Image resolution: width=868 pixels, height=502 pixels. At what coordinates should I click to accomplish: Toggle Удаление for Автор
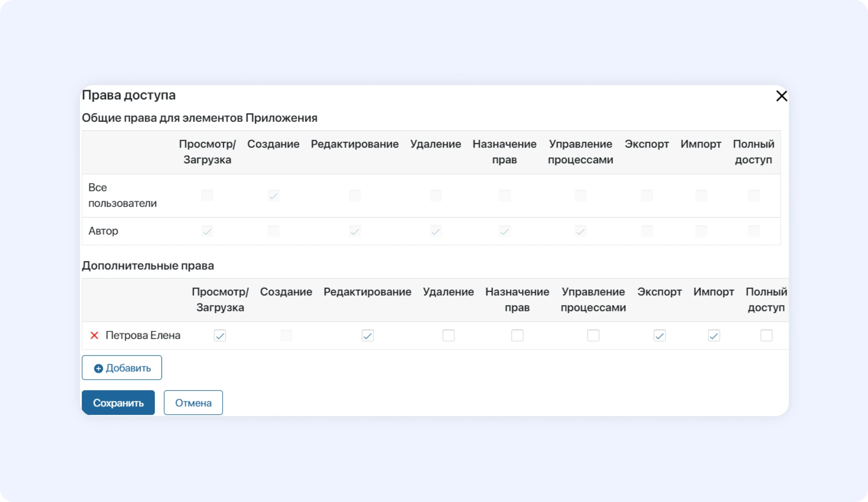(x=435, y=231)
